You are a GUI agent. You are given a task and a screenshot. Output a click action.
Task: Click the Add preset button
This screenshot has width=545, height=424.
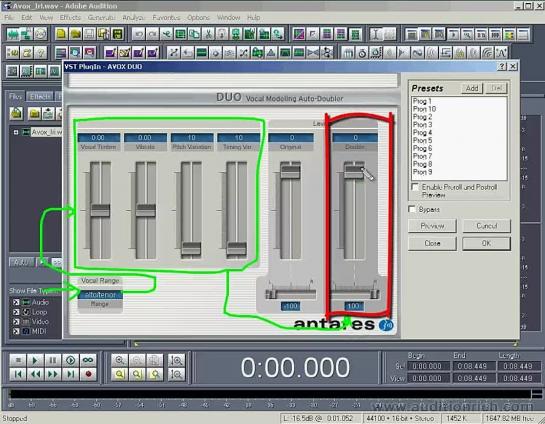point(472,88)
